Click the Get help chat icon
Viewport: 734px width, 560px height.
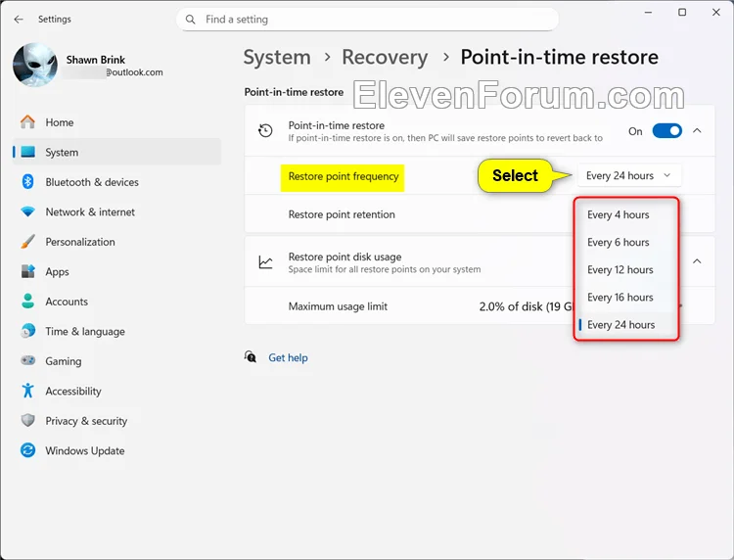click(251, 357)
